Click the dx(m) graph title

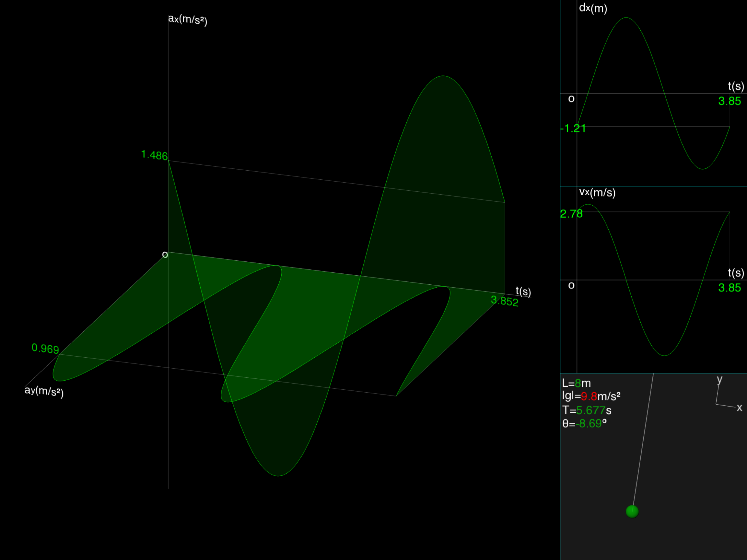tap(593, 8)
